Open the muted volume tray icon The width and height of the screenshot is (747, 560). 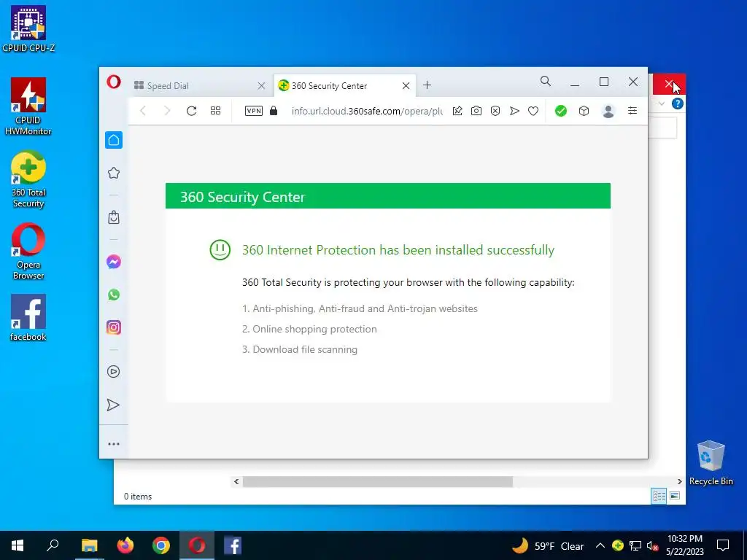click(653, 545)
